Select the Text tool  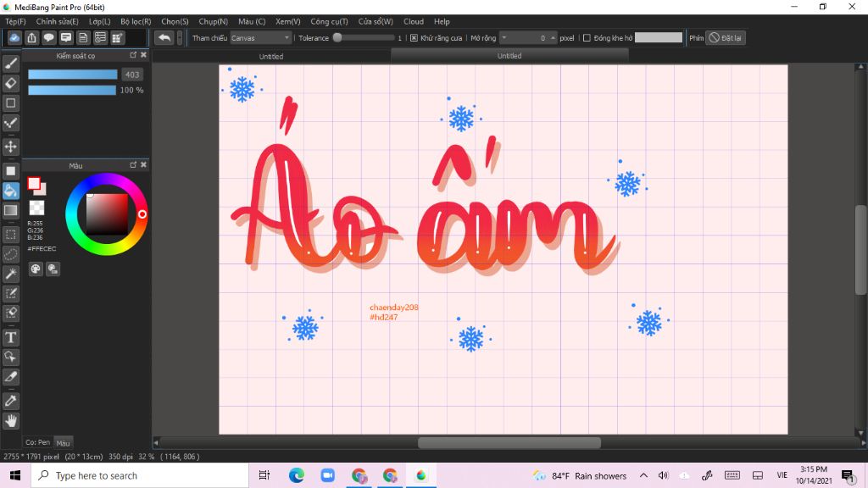point(10,337)
